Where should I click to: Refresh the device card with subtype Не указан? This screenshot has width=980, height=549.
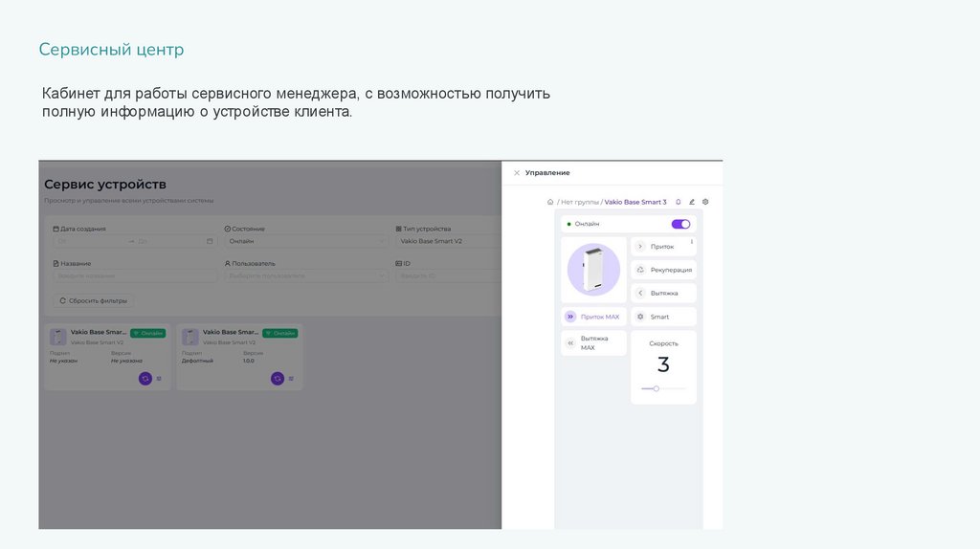(x=145, y=379)
